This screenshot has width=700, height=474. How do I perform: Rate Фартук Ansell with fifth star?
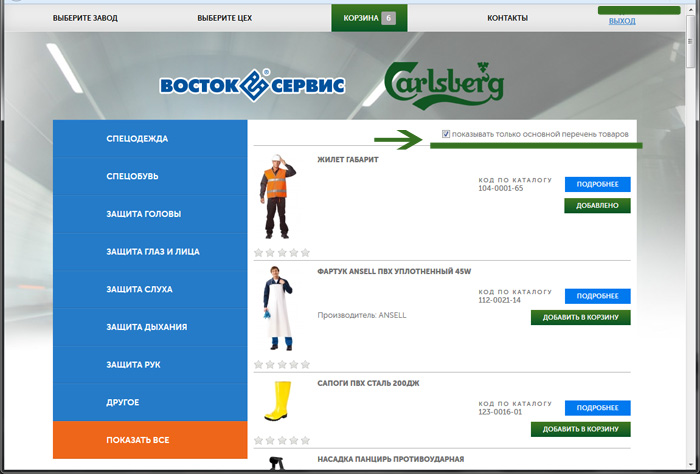(305, 364)
